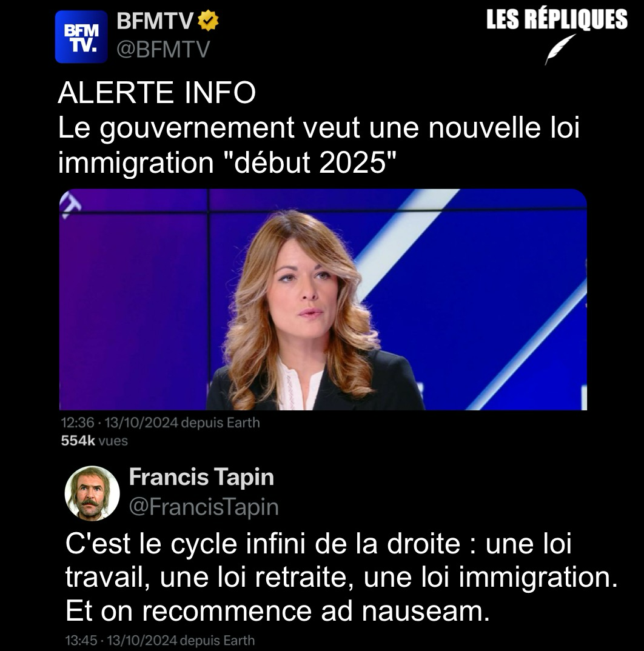Click the white feather quill icon
This screenshot has height=651, width=644.
tap(560, 50)
